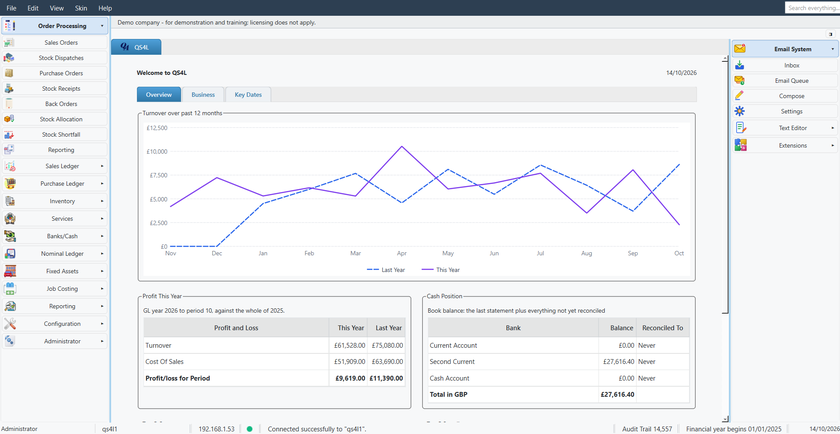Open the File menu
Image resolution: width=840 pixels, height=434 pixels.
11,8
